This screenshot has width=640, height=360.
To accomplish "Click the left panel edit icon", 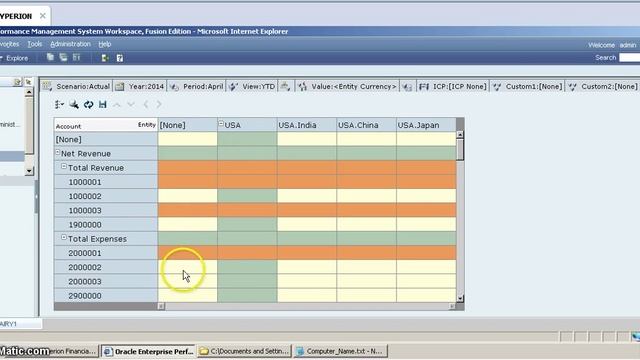I will tap(17, 82).
